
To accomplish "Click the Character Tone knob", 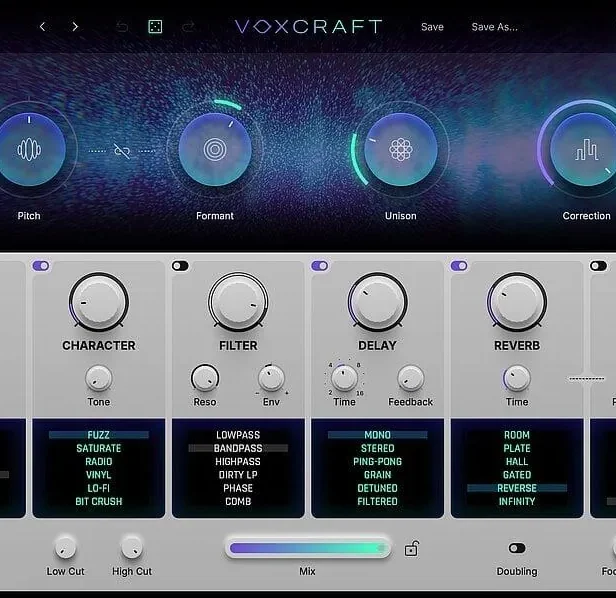I will pos(99,378).
